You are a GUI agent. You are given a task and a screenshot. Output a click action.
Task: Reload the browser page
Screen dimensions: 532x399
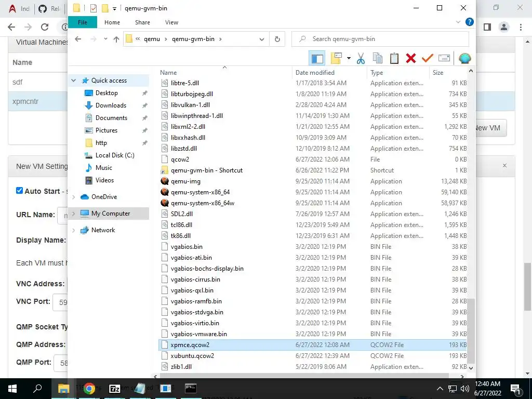[x=45, y=27]
